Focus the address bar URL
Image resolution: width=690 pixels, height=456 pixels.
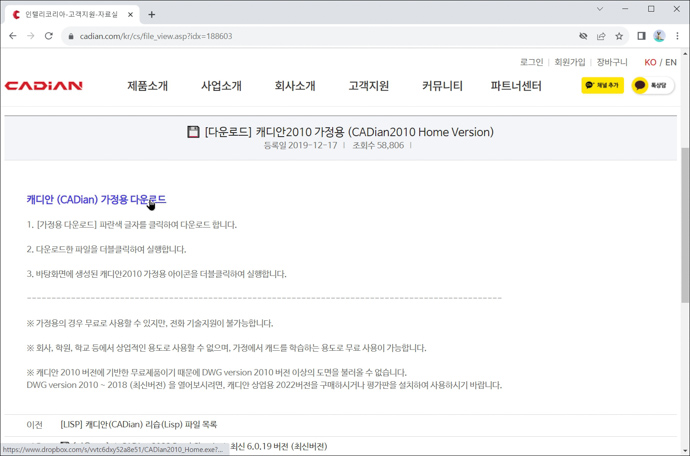click(x=156, y=36)
